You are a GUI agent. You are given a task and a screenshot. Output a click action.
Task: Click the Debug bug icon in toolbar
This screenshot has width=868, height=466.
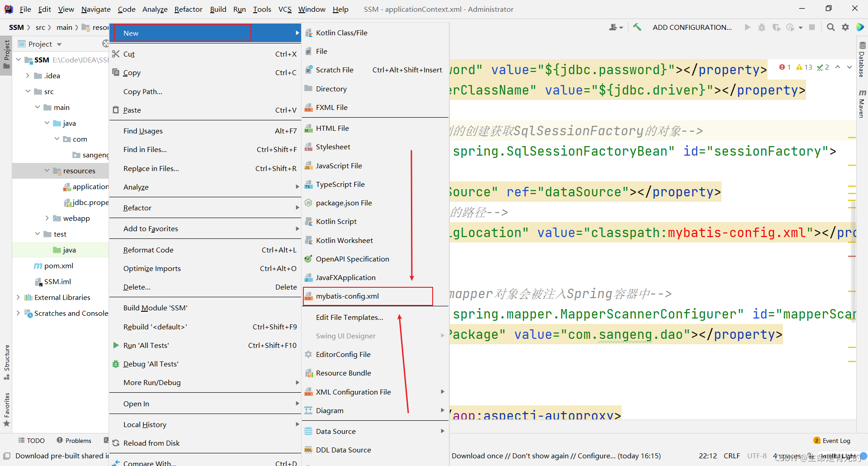click(x=762, y=27)
